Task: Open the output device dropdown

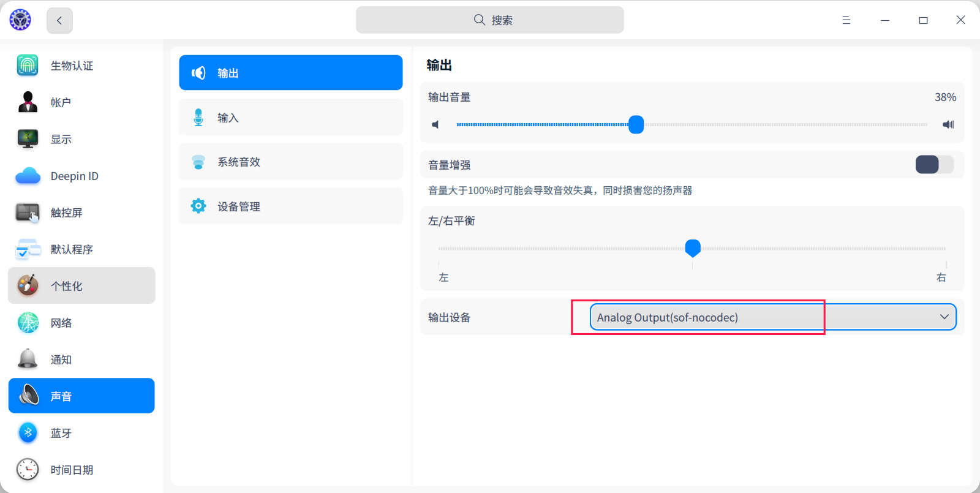Action: coord(773,317)
